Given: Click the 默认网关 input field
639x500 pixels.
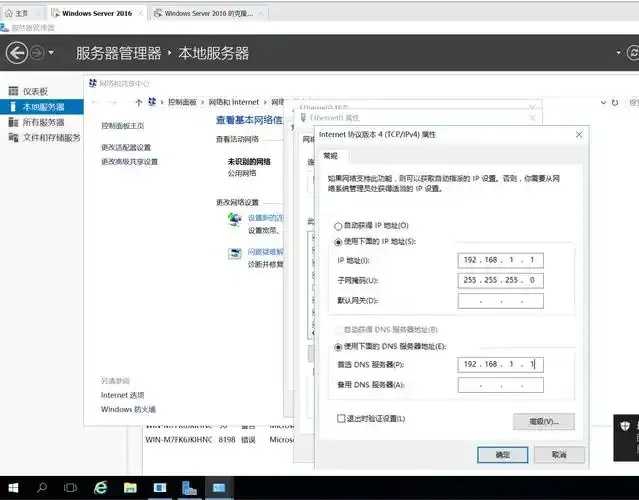Looking at the screenshot, I should click(x=500, y=301).
